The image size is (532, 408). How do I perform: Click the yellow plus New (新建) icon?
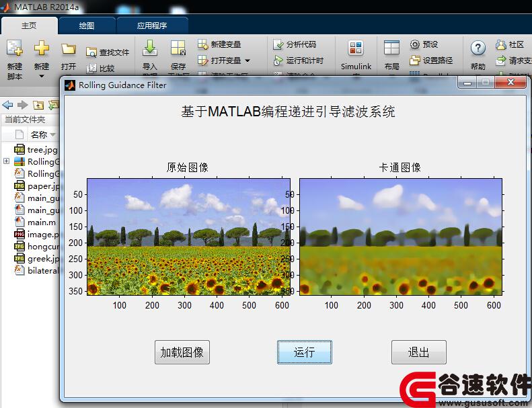(42, 48)
